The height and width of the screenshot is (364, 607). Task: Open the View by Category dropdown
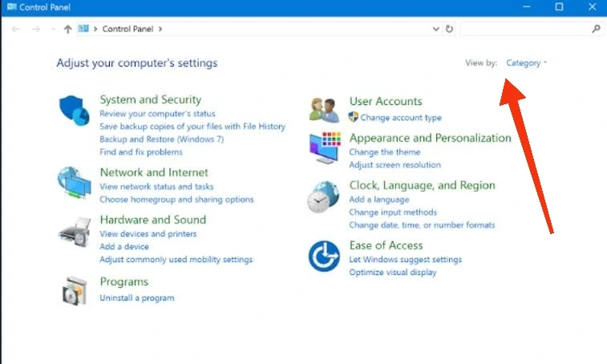pyautogui.click(x=526, y=63)
